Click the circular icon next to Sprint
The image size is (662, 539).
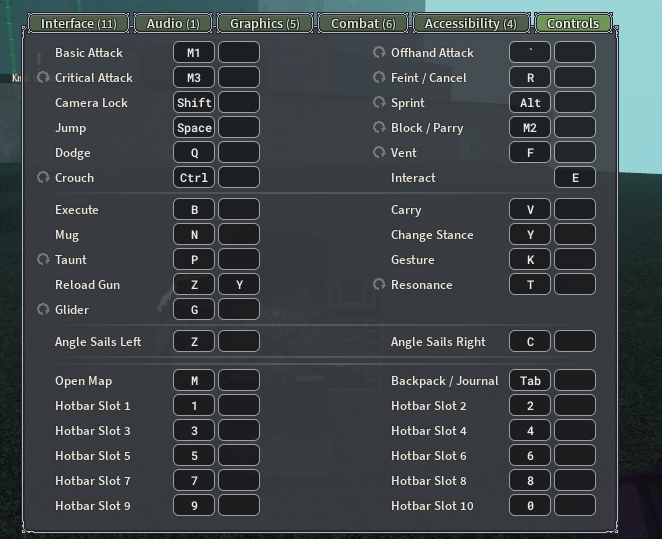coord(379,103)
